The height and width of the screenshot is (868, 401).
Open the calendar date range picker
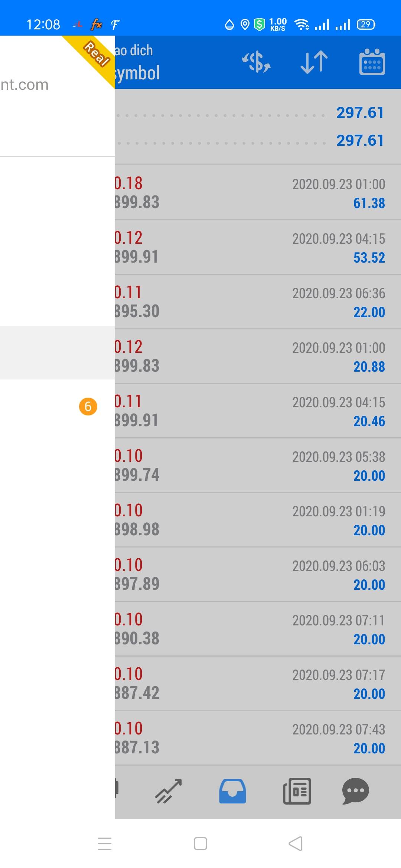tap(372, 62)
